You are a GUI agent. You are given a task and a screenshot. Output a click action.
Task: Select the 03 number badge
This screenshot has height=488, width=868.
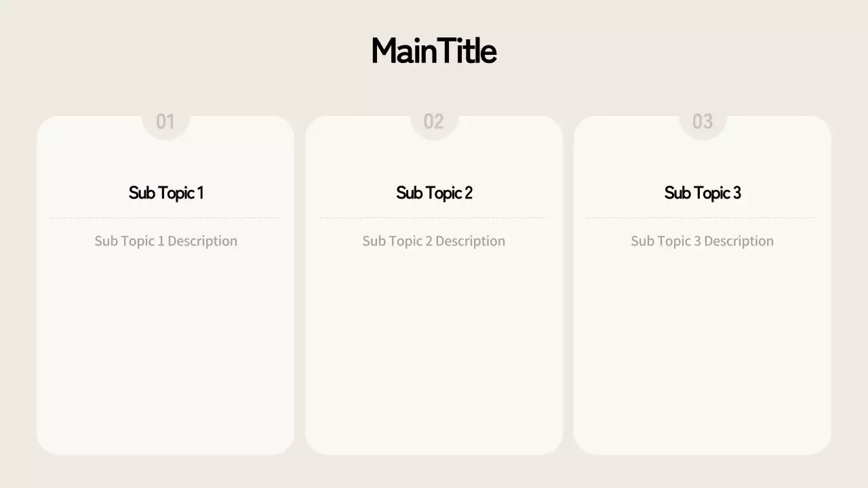(703, 121)
